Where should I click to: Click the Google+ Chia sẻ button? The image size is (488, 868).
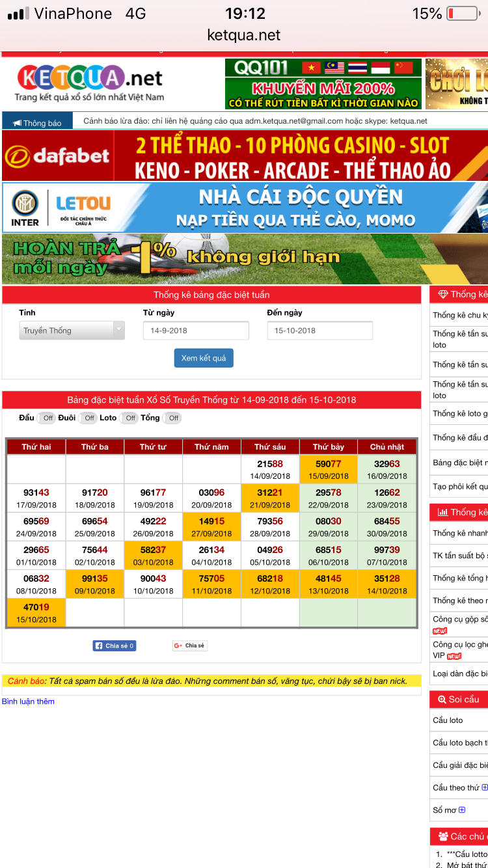(x=190, y=645)
